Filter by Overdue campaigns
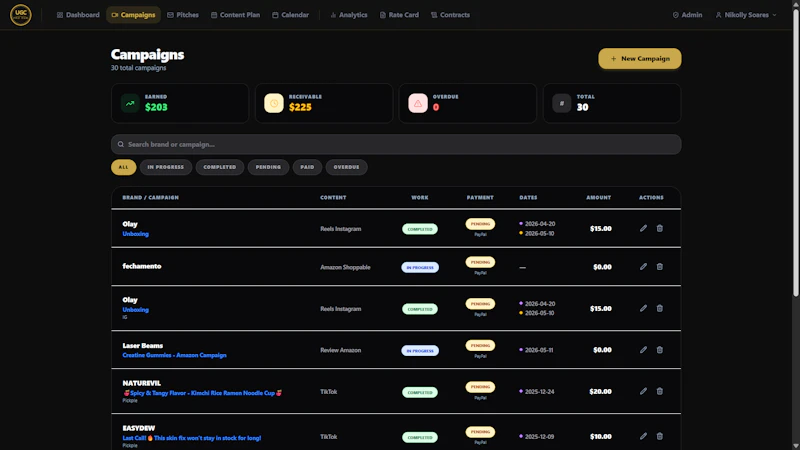The image size is (800, 450). click(346, 167)
